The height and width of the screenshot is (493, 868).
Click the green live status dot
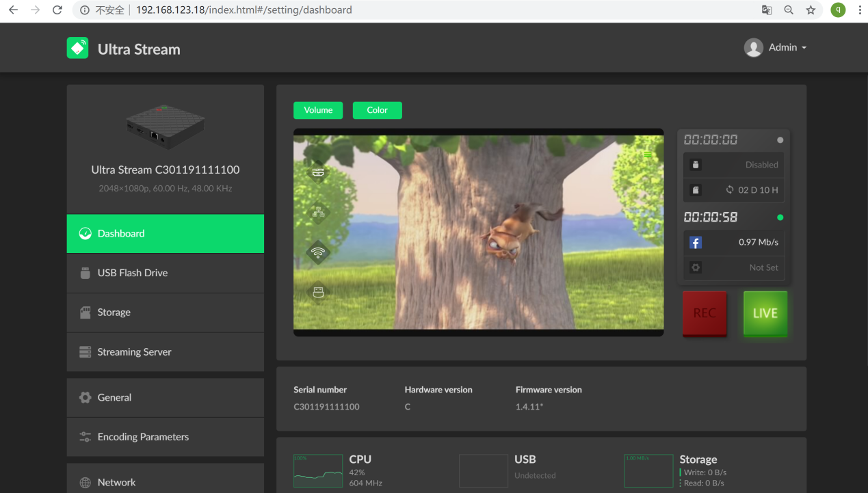pyautogui.click(x=780, y=217)
